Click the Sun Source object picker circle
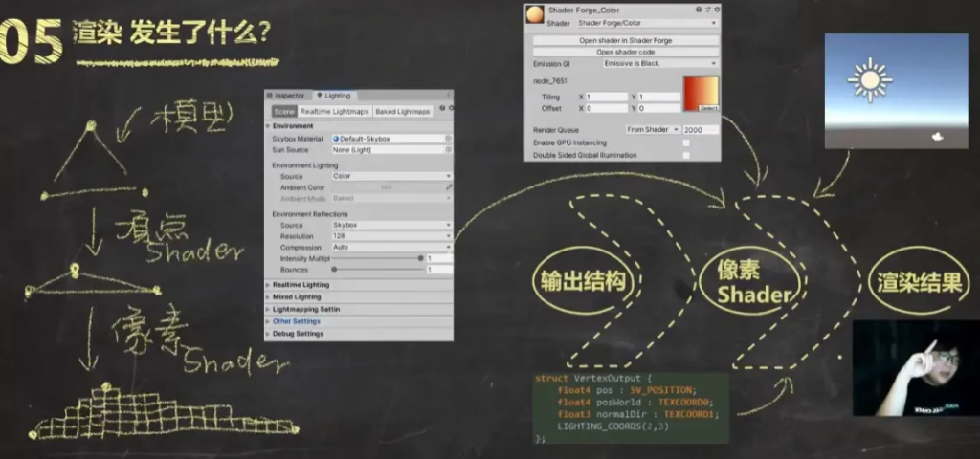This screenshot has width=980, height=459. 448,150
